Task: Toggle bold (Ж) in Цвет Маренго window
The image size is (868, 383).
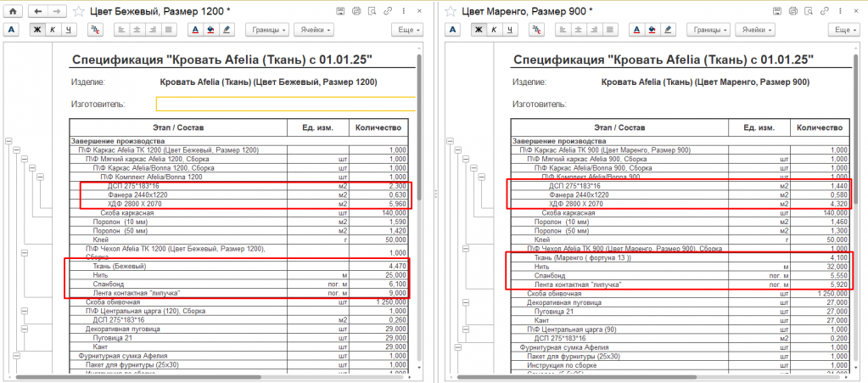Action: pos(479,30)
